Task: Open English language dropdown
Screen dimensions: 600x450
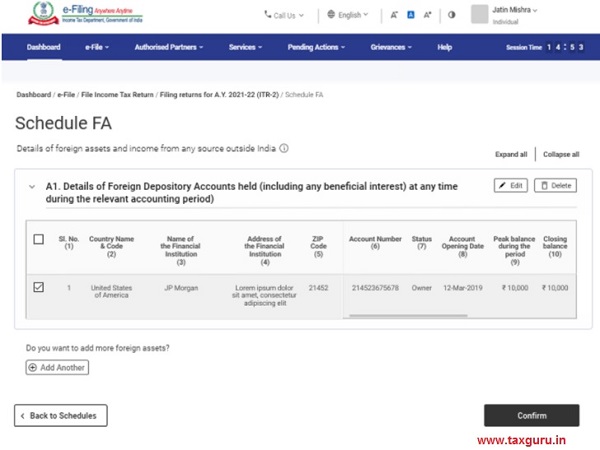Action: click(348, 15)
